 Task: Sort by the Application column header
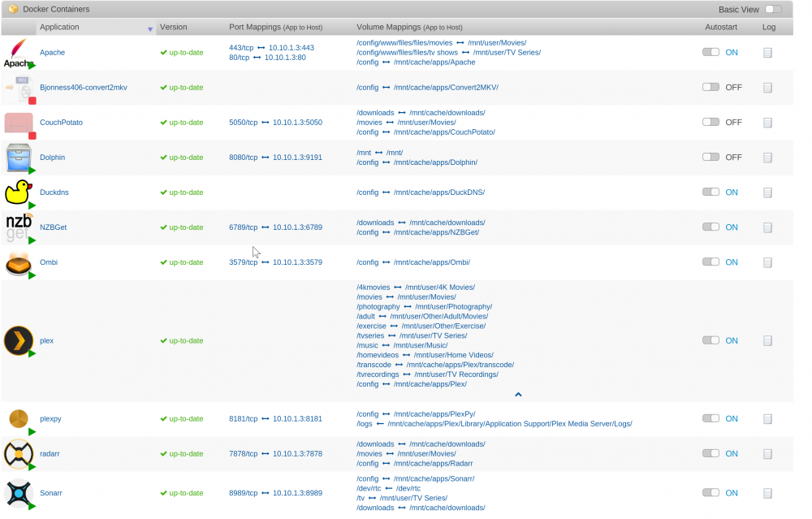click(59, 27)
